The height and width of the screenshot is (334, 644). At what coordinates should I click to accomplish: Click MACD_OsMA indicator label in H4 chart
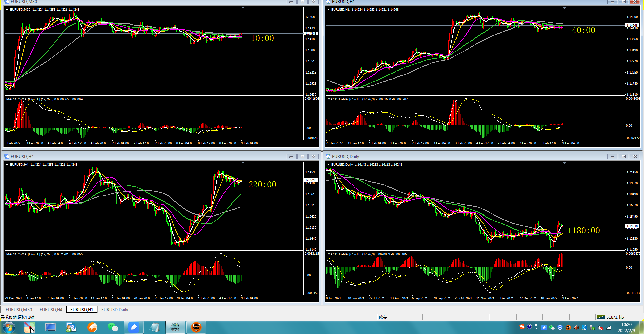[45, 254]
